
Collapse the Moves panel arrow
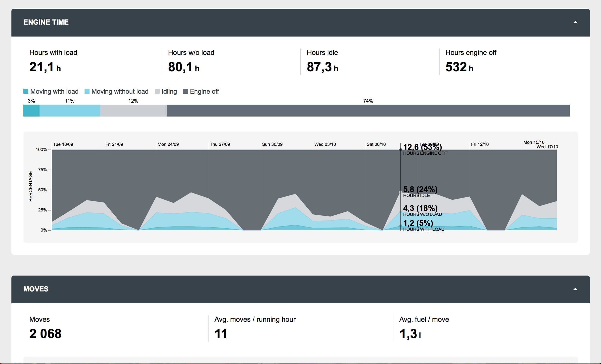575,289
